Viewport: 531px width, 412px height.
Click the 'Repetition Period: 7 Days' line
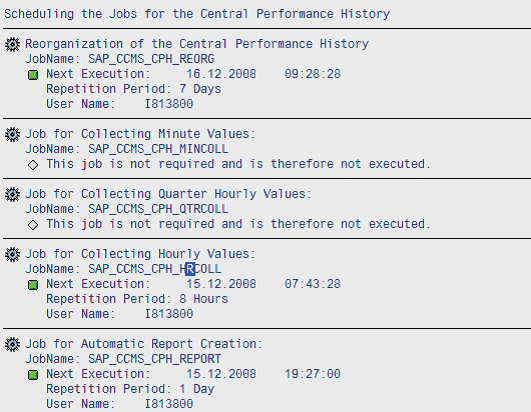click(x=133, y=89)
